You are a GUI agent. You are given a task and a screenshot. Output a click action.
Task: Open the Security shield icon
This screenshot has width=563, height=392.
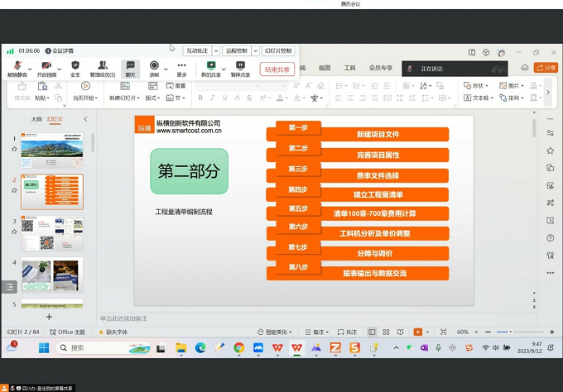(x=75, y=67)
